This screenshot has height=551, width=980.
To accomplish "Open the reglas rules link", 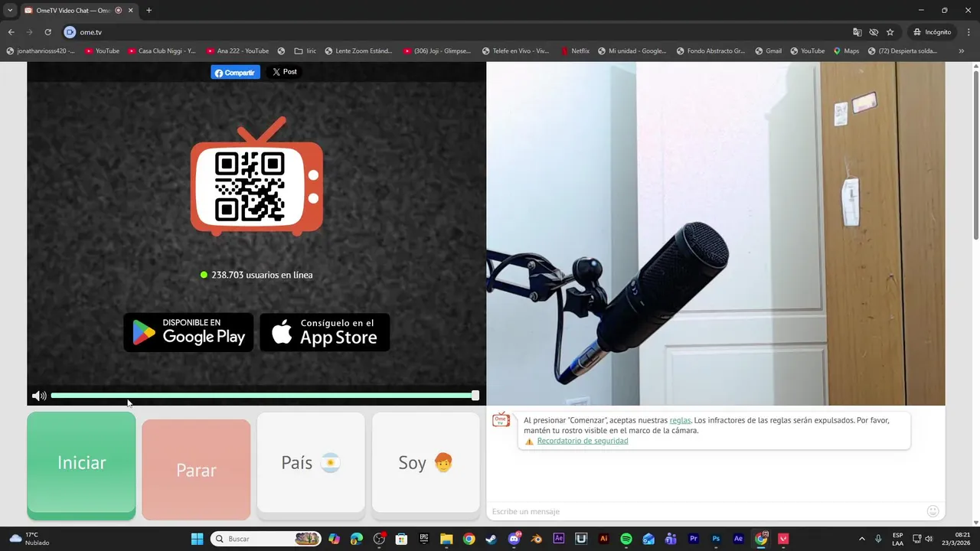I will tap(680, 420).
